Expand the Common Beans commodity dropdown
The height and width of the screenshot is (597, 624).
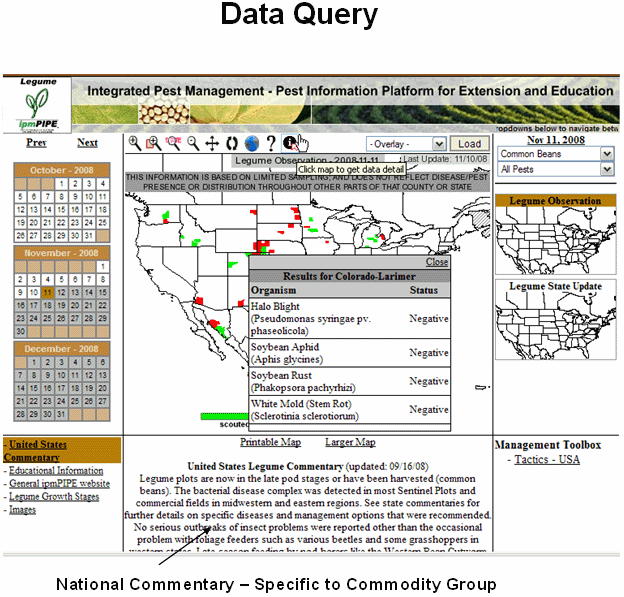tap(555, 154)
